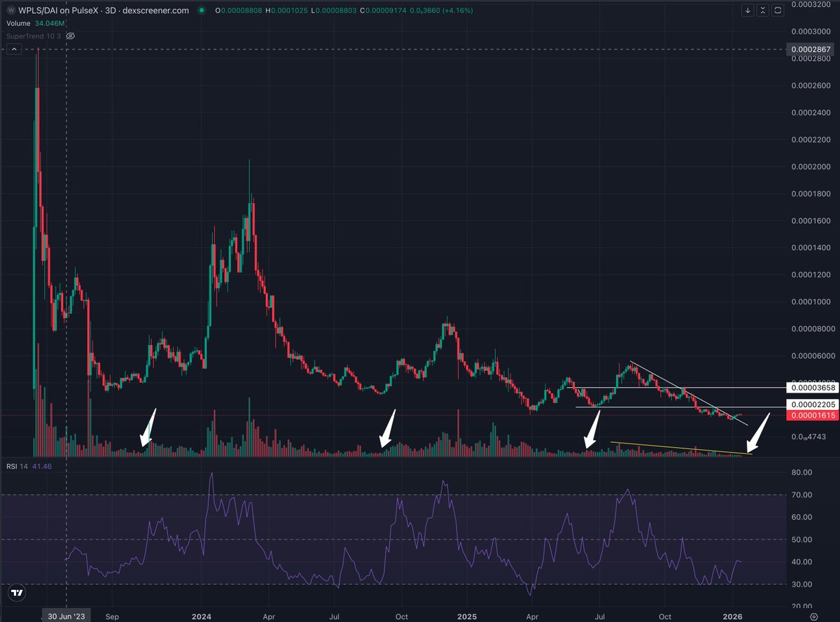
Task: Click the down-arrow pane button
Action: [x=748, y=10]
